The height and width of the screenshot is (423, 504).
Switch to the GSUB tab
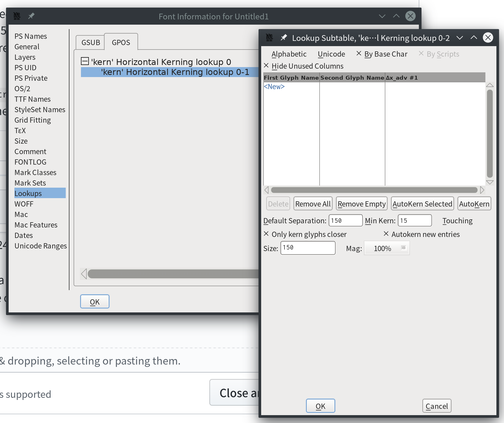click(90, 42)
